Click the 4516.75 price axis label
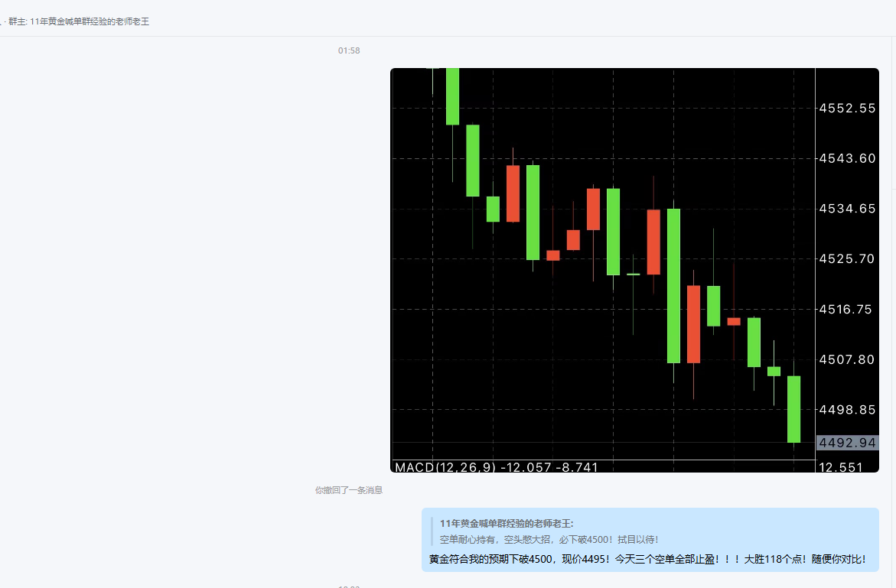This screenshot has width=896, height=588. point(845,310)
